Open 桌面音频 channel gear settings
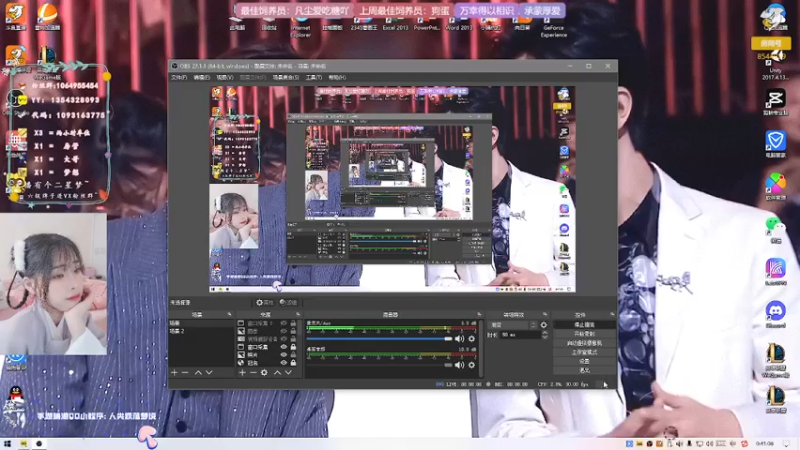This screenshot has height=450, width=800. 471,365
